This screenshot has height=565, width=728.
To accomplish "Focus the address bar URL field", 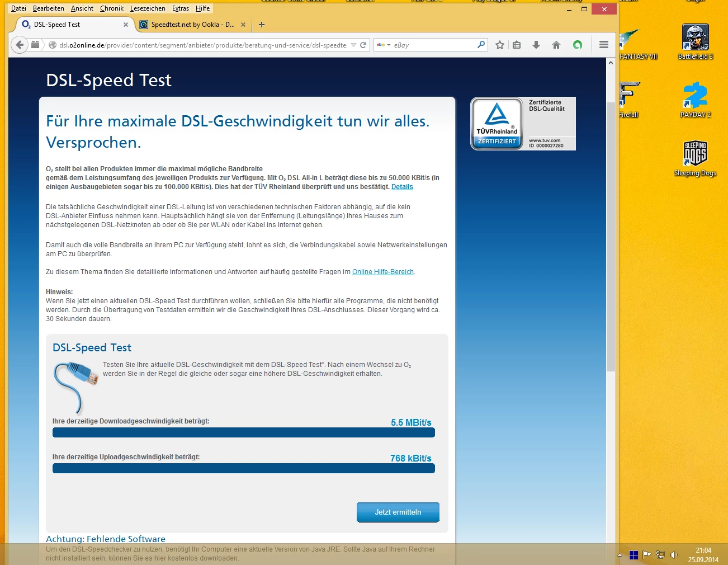I will point(202,45).
